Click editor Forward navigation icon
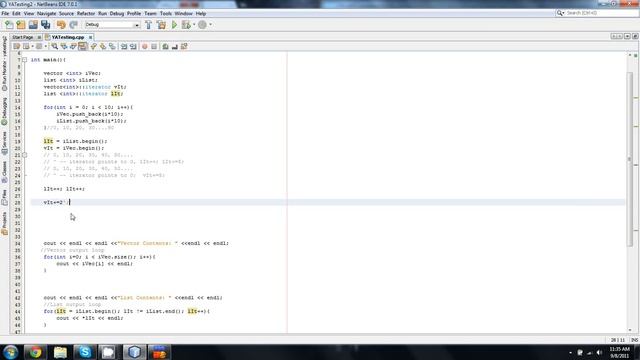 39,47
